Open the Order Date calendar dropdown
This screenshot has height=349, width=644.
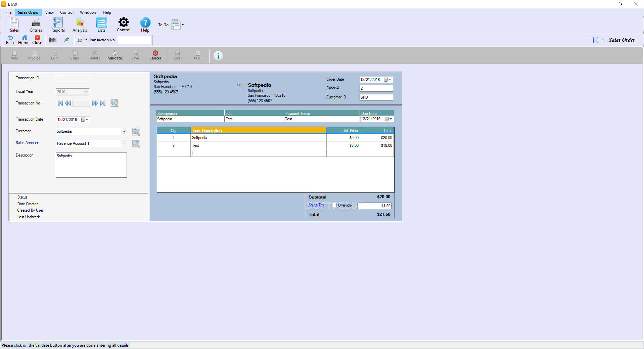pyautogui.click(x=388, y=80)
